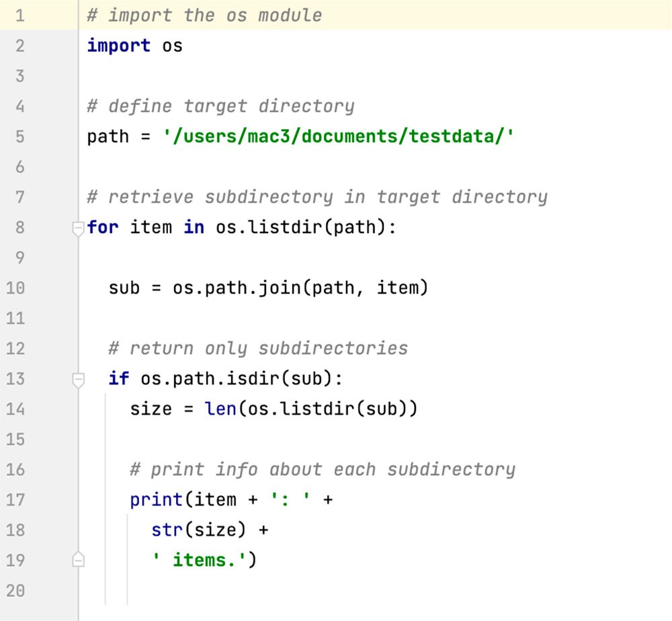
Task: Click line number 1 in gutter
Action: [x=19, y=15]
